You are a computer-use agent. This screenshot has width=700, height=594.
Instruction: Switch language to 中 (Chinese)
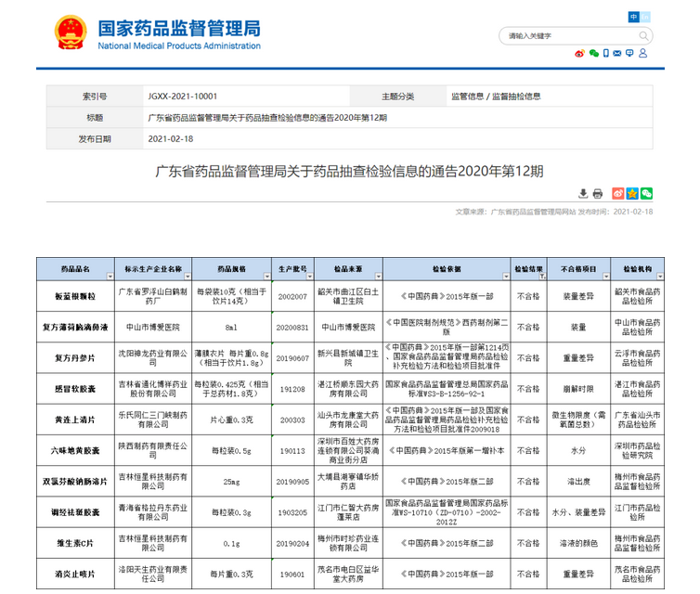(634, 18)
